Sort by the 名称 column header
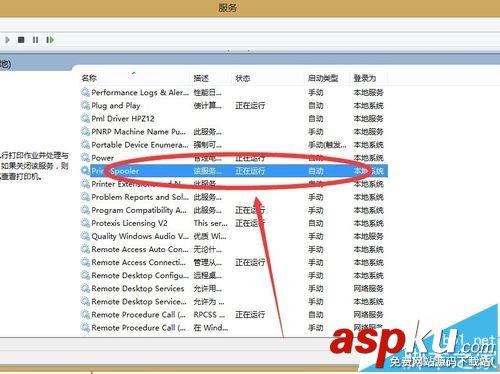 click(89, 78)
